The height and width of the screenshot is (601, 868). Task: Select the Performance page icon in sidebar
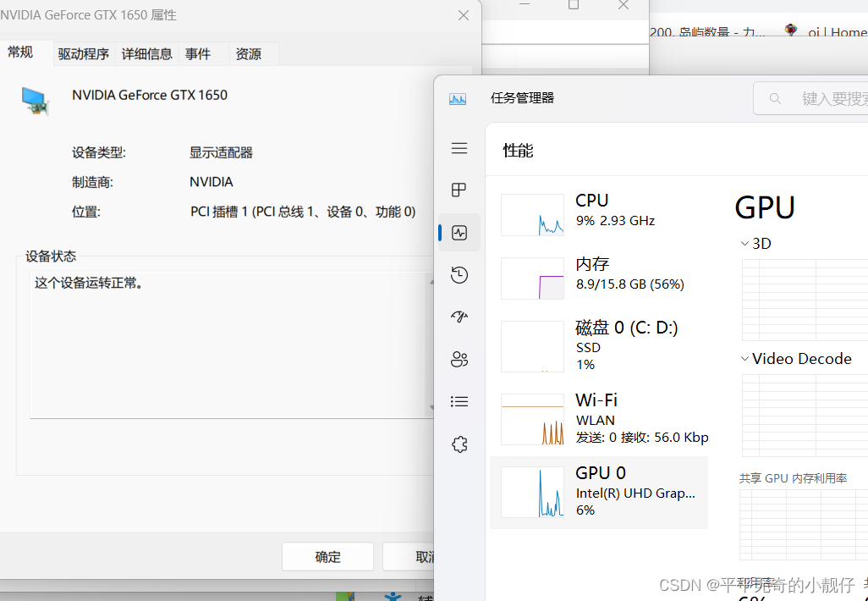point(459,233)
